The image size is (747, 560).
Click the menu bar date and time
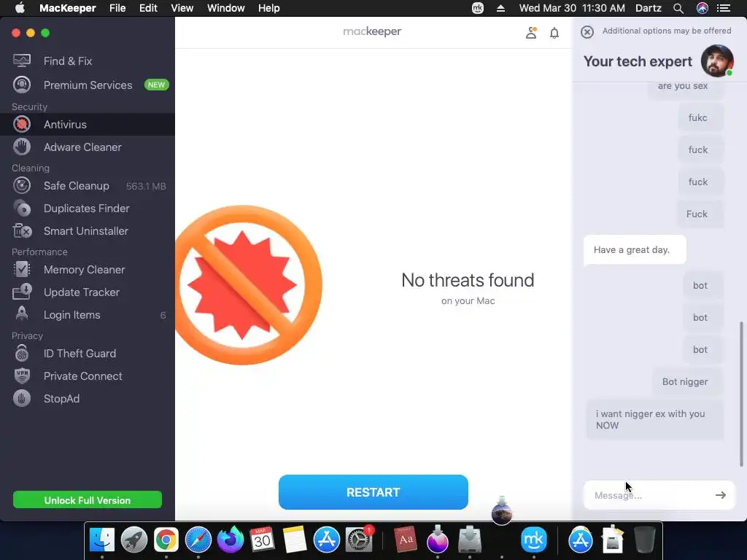click(572, 8)
